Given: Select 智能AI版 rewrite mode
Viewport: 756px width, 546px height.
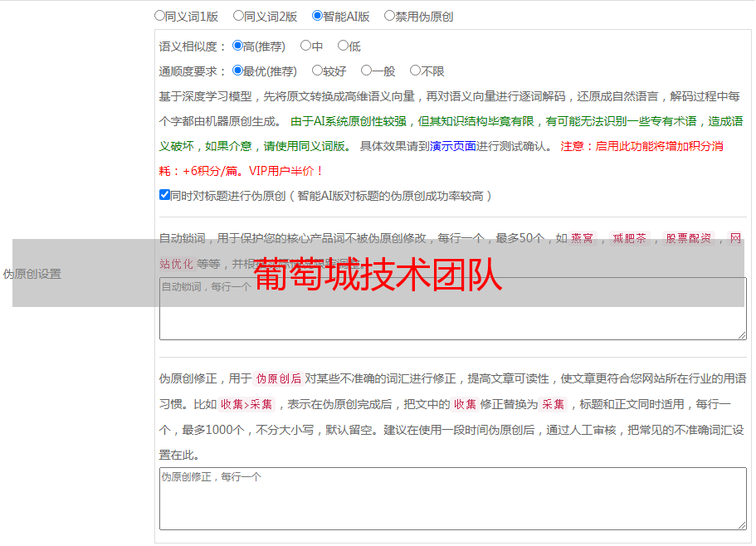Looking at the screenshot, I should 318,16.
